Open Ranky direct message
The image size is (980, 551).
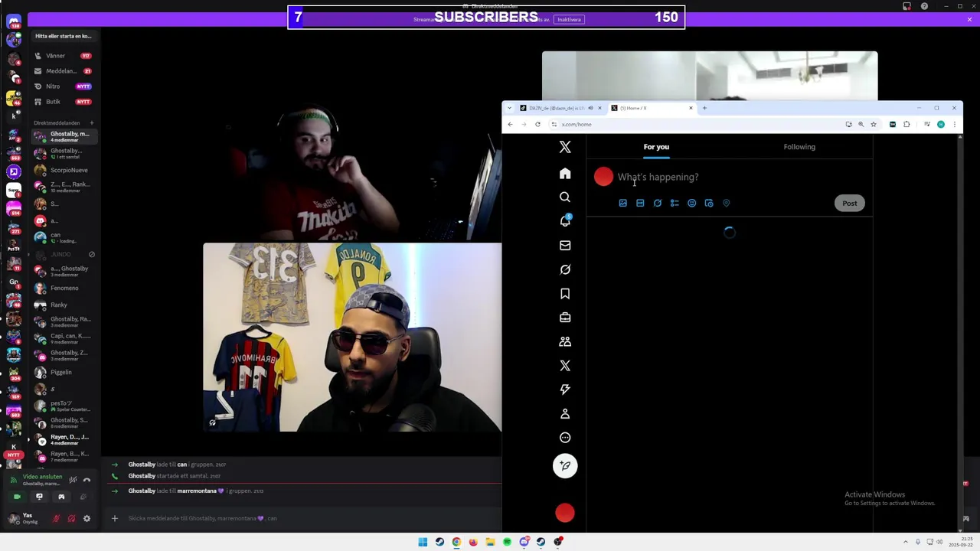(63, 305)
